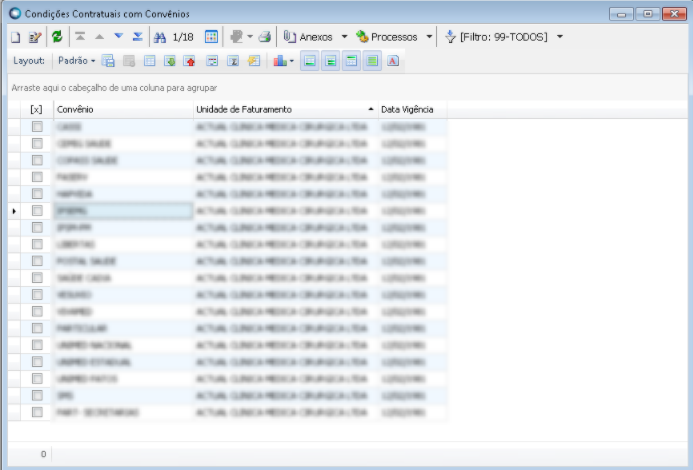
Task: Click the group-by-column drop area text
Action: tap(114, 88)
